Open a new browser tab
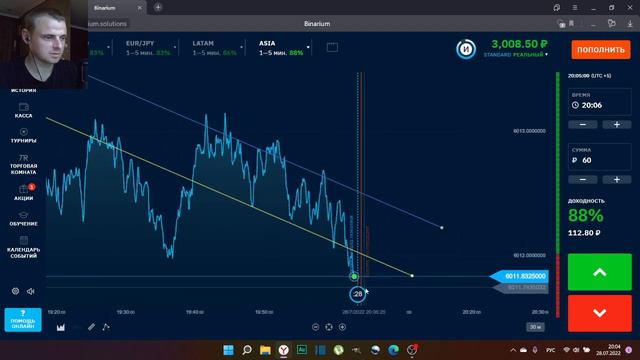Screen dimensions: 640x360 (x=158, y=7)
